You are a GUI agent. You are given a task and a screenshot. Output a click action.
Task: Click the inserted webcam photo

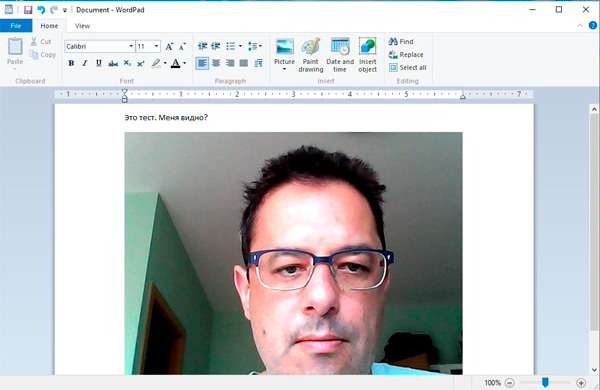point(293,253)
